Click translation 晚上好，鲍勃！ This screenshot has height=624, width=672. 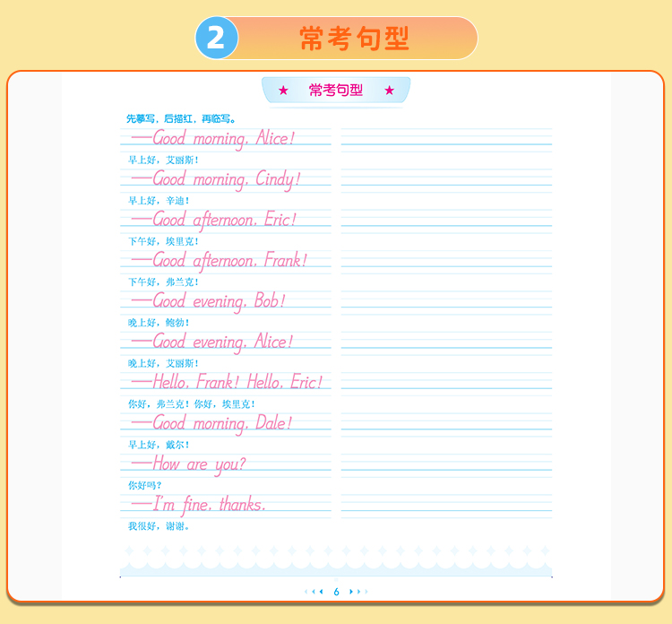point(159,323)
